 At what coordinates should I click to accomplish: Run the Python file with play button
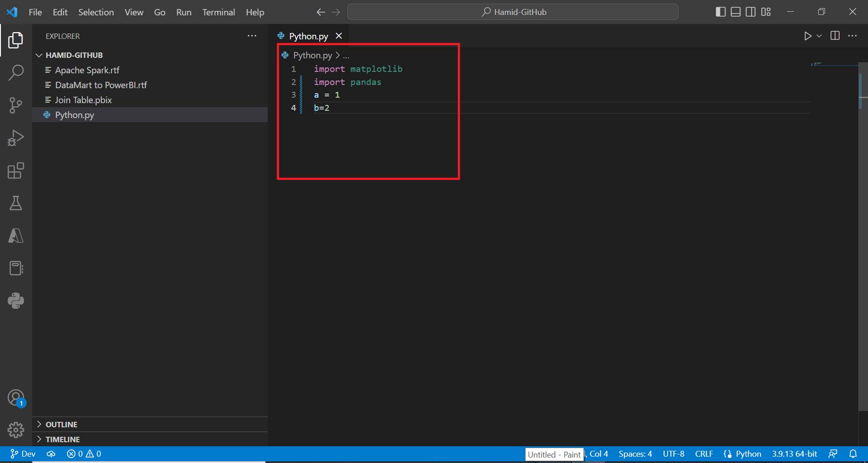coord(807,36)
